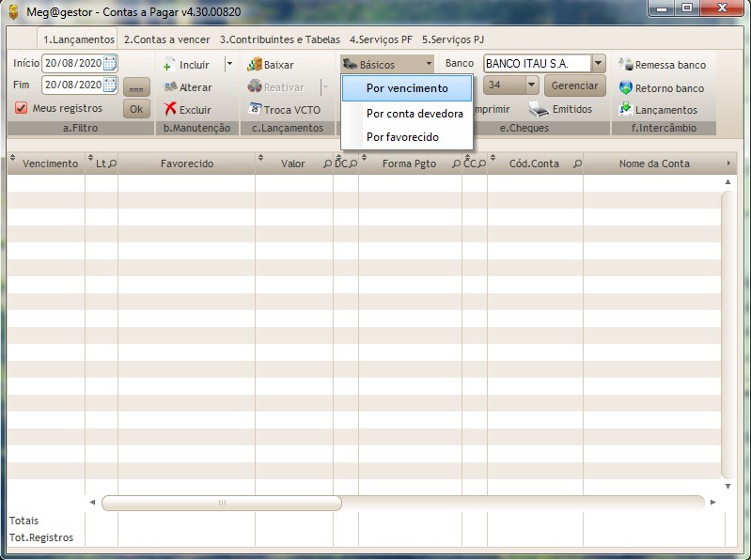751x560 pixels.
Task: Click the Alterar edit icon
Action: 170,86
